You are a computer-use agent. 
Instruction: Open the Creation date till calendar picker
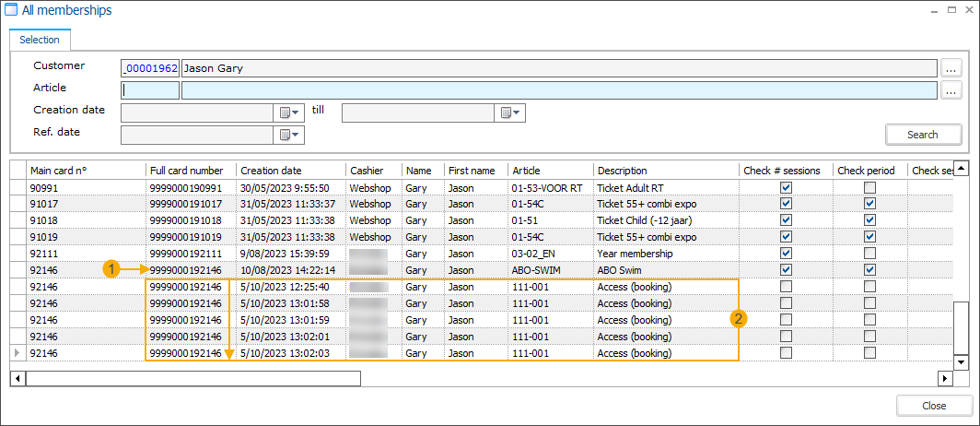point(509,112)
